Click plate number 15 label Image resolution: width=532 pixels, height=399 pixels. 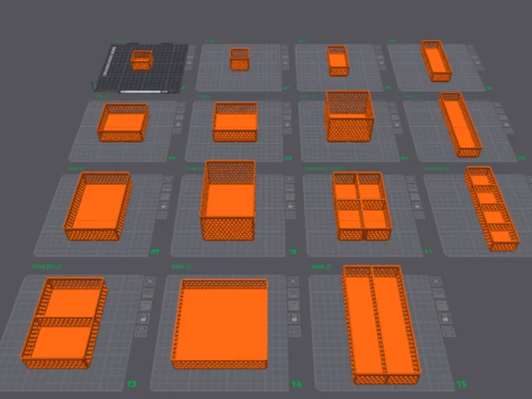coord(462,384)
